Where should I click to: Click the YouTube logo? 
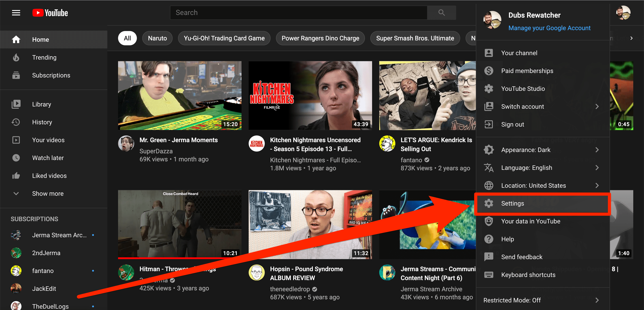point(50,13)
